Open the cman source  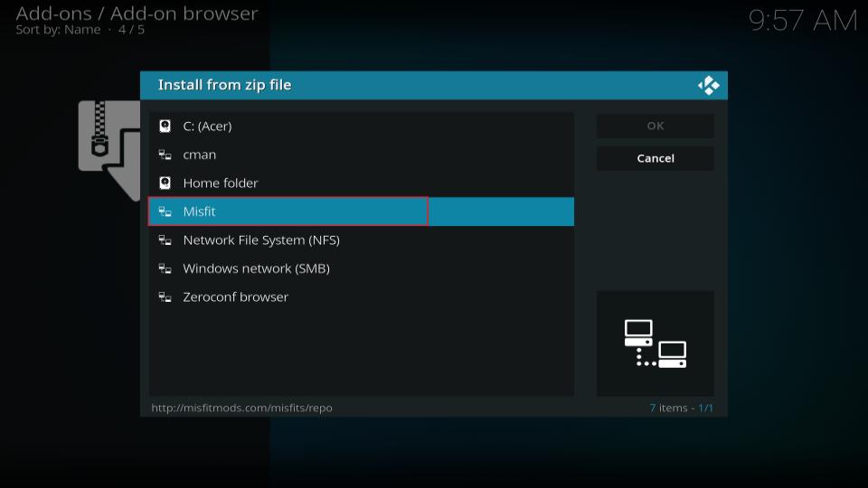point(362,155)
